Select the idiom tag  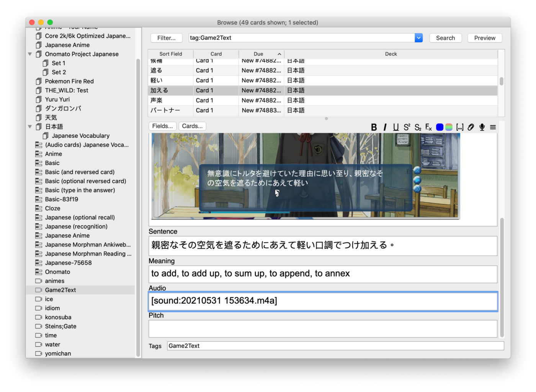[52, 308]
